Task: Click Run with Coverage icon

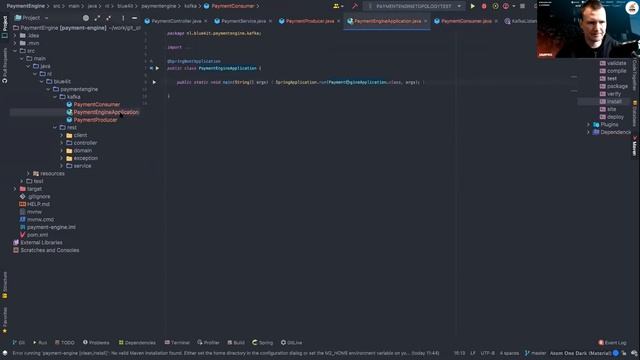Action: point(495,6)
